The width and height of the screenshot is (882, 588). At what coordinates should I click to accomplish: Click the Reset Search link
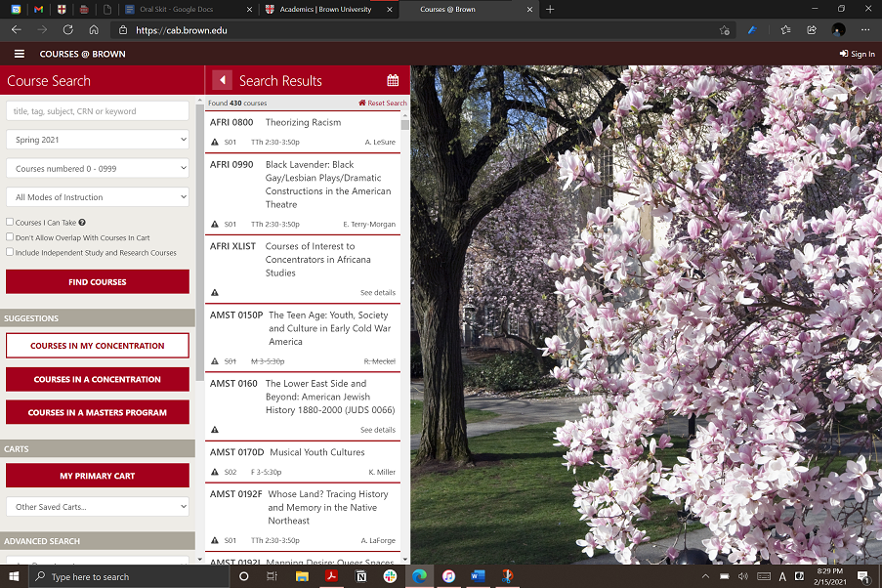pyautogui.click(x=383, y=103)
